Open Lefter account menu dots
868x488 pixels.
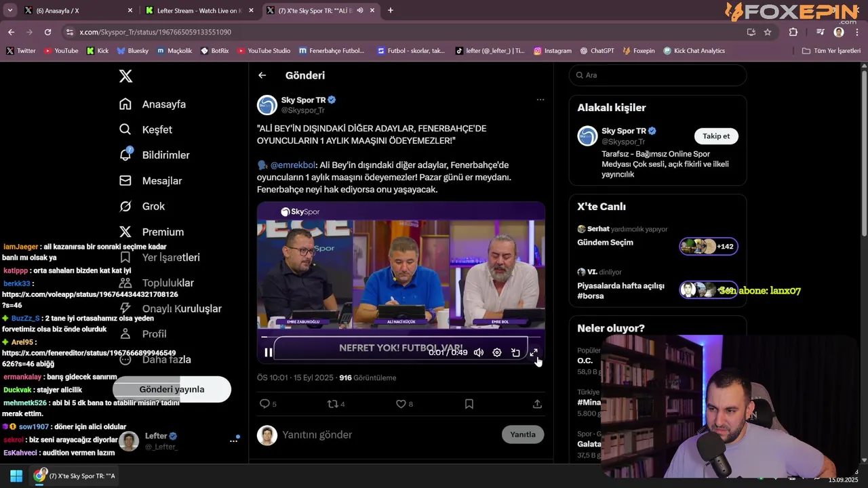tap(233, 441)
